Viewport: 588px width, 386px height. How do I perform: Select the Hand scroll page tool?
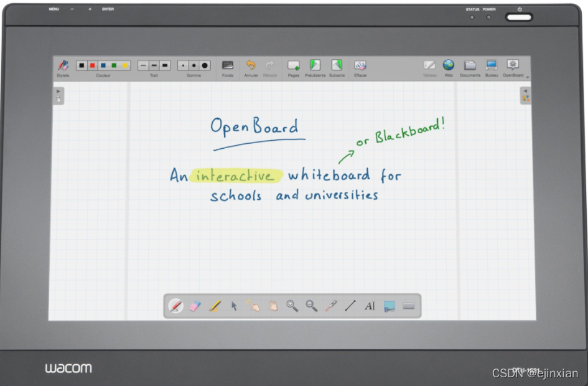tap(273, 306)
